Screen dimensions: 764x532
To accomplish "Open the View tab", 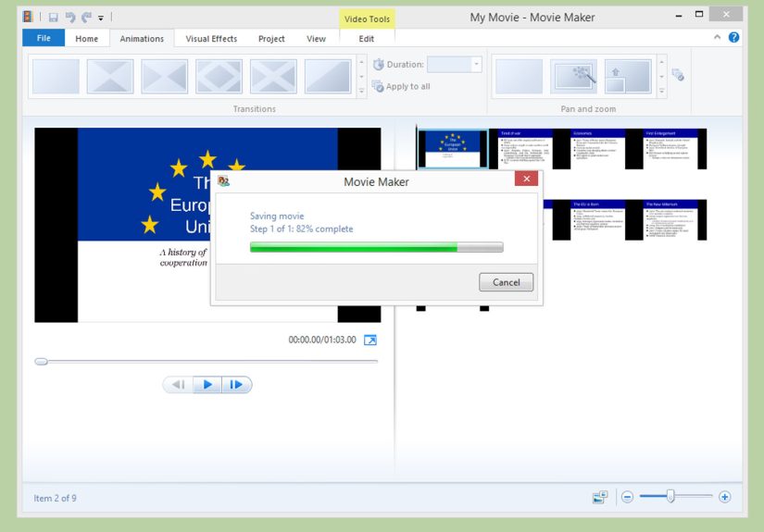I will click(316, 39).
